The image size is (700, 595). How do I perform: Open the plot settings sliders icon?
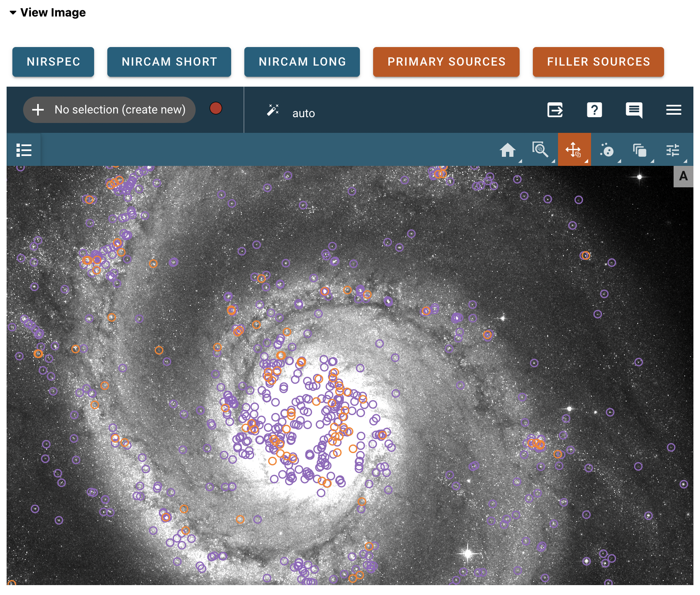(673, 150)
